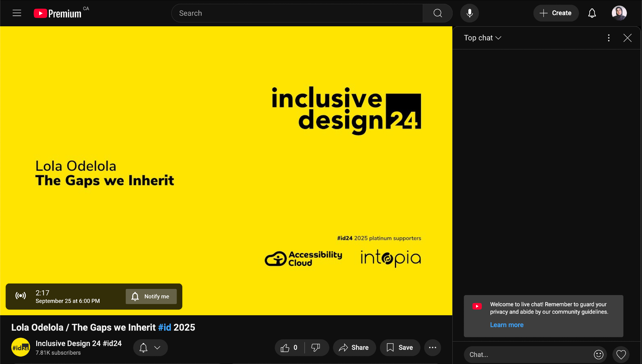Open more actions ellipsis under video
Screen dimensions: 642x364
(x=432, y=348)
